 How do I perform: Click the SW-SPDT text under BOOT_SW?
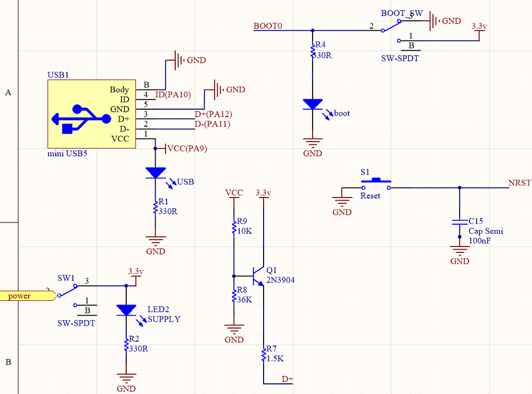pyautogui.click(x=400, y=59)
